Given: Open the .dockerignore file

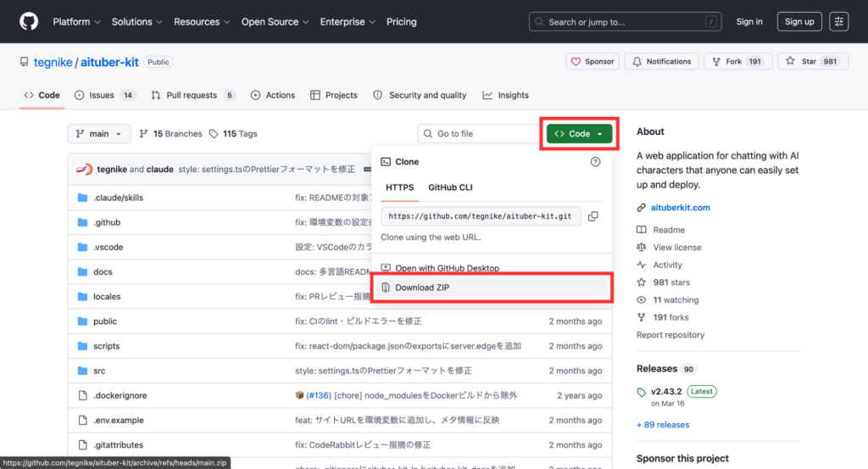Looking at the screenshot, I should tap(120, 395).
